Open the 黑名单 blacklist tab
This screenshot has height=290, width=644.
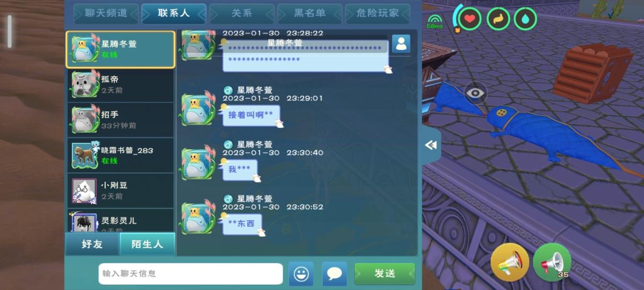tap(310, 13)
